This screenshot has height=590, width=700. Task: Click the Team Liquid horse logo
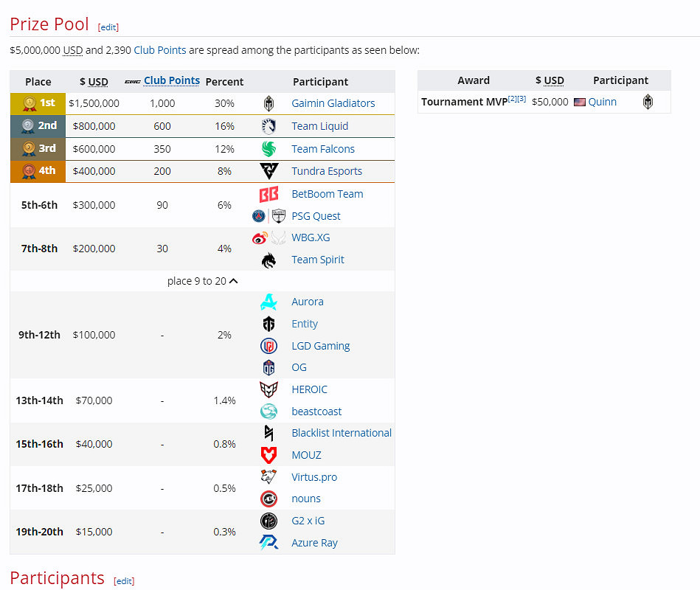tap(269, 125)
